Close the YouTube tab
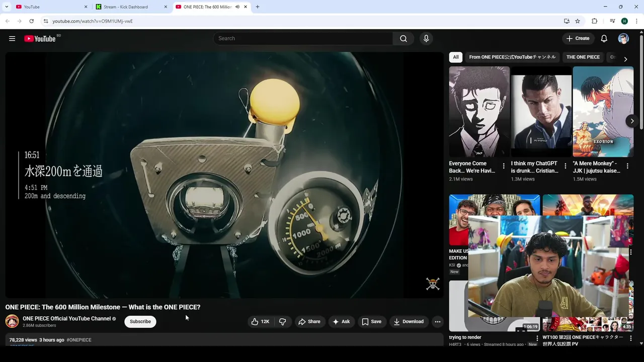 pyautogui.click(x=86, y=7)
